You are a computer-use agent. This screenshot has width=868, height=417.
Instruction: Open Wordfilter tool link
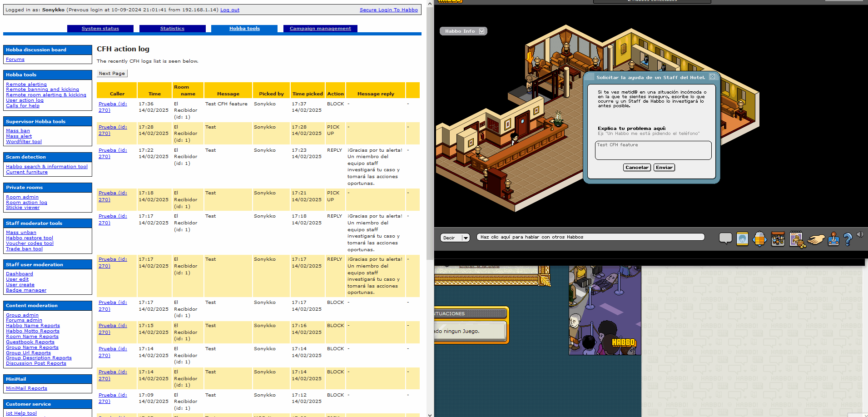tap(24, 142)
